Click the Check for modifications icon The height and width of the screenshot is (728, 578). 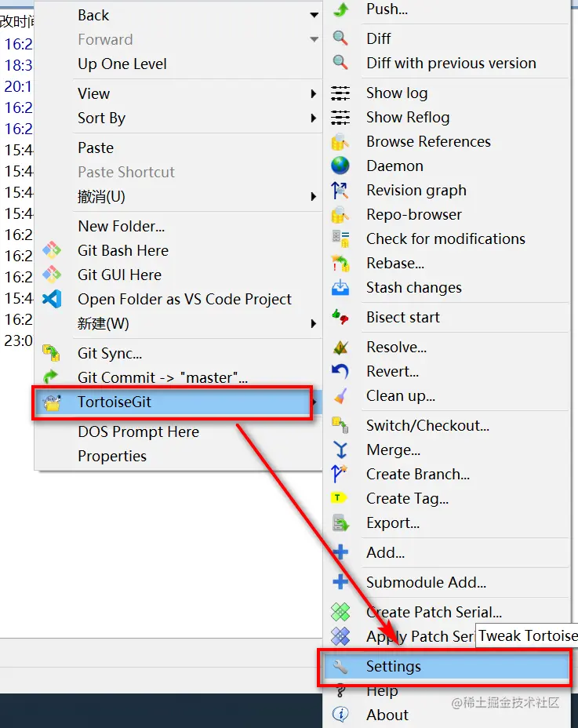click(340, 238)
